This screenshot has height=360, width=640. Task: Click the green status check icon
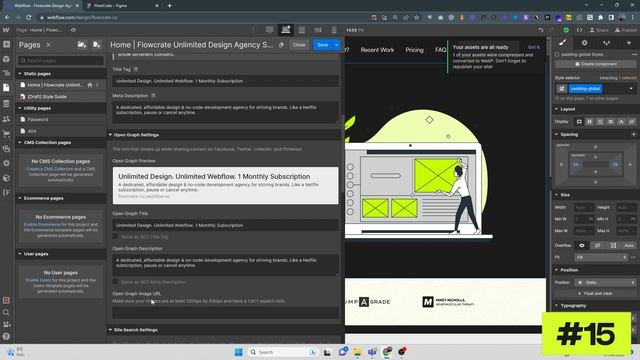click(x=566, y=30)
